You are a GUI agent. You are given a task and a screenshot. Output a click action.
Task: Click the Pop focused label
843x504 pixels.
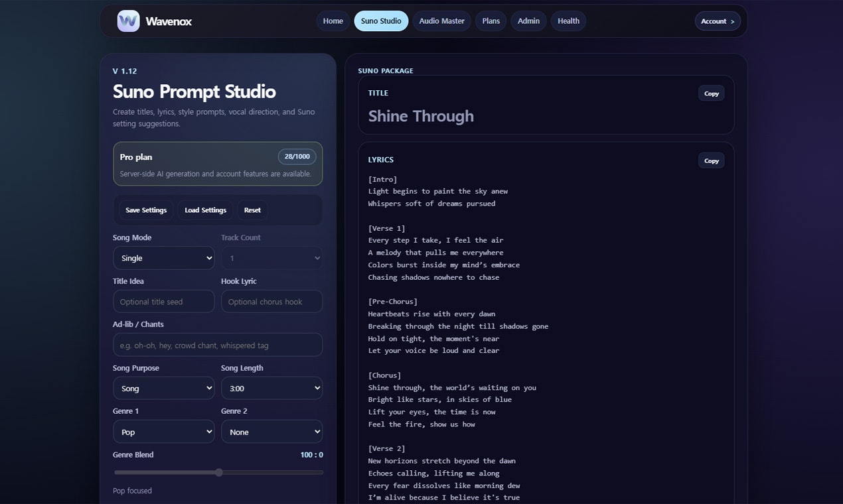tap(132, 491)
